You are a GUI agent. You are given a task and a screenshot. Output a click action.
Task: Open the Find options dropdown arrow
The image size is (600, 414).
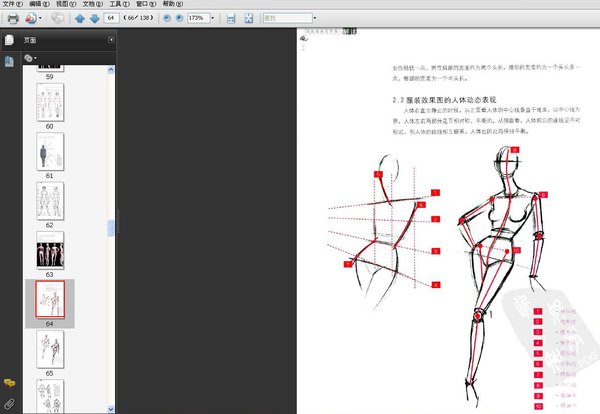[315, 18]
